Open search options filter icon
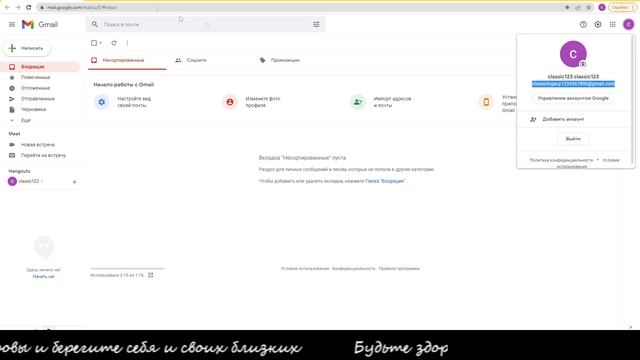This screenshot has width=640, height=360. [316, 24]
